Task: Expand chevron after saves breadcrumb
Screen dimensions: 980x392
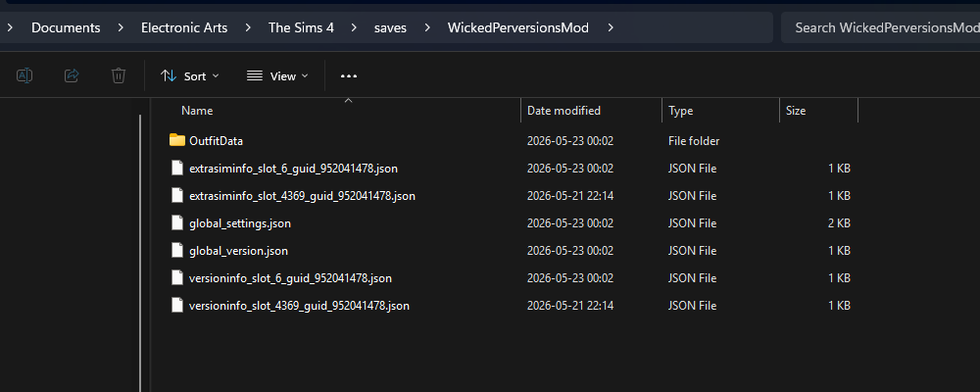Action: (427, 27)
